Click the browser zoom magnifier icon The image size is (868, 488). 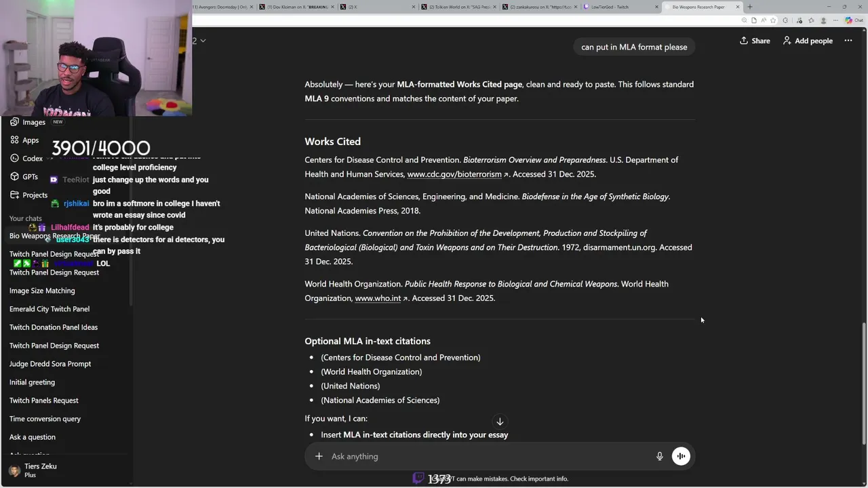pyautogui.click(x=745, y=20)
